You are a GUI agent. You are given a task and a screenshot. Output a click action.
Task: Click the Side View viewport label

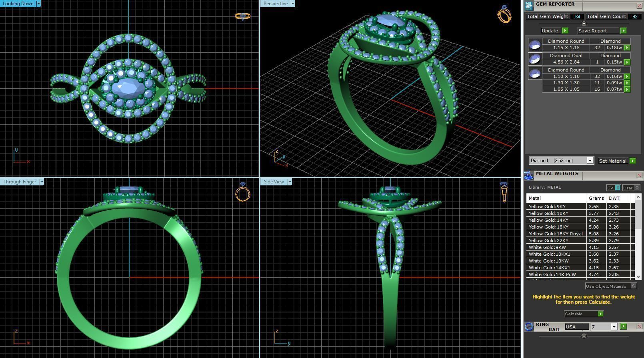pos(274,182)
